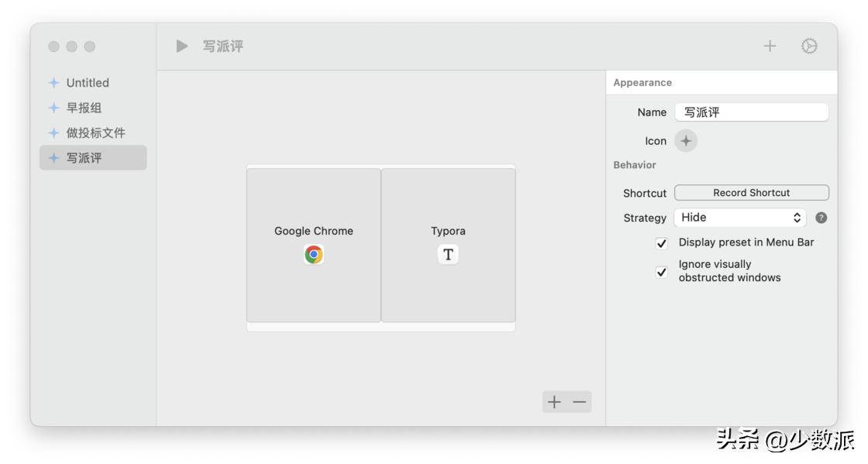868x464 pixels.
Task: Toggle Ignore visually obstructed windows checkbox
Action: pos(662,272)
